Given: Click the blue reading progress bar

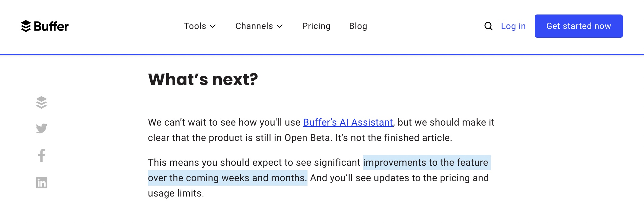Looking at the screenshot, I should pyautogui.click(x=322, y=54).
